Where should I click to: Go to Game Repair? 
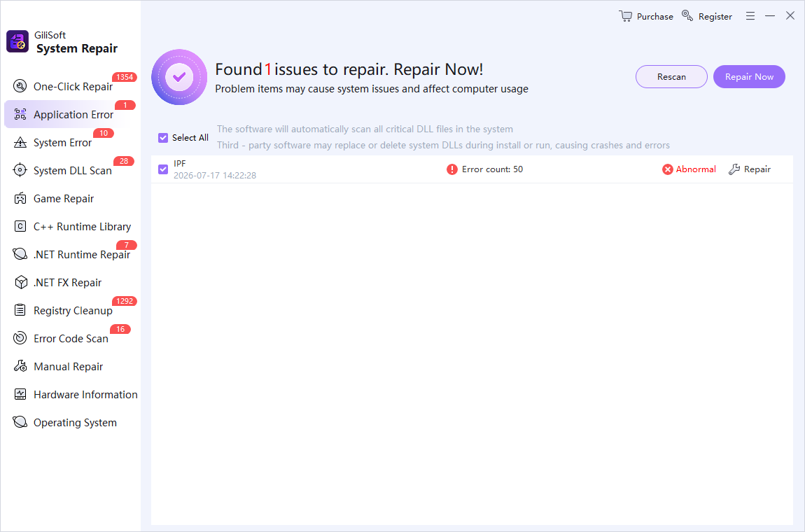(64, 199)
